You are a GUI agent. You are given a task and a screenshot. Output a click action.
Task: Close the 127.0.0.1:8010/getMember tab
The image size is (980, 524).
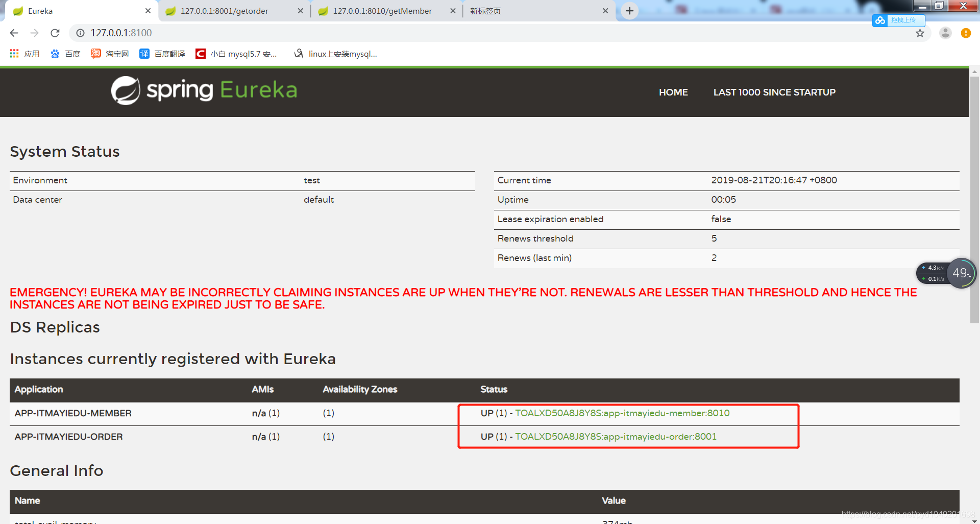tap(453, 11)
